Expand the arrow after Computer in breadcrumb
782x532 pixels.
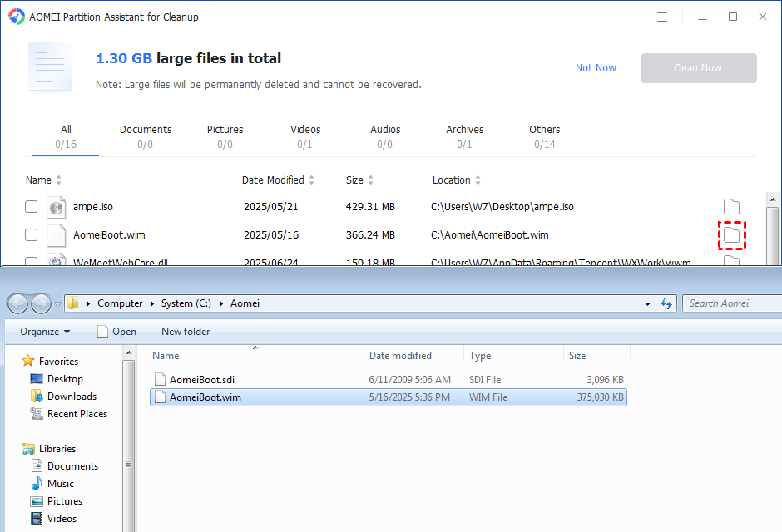coord(151,303)
